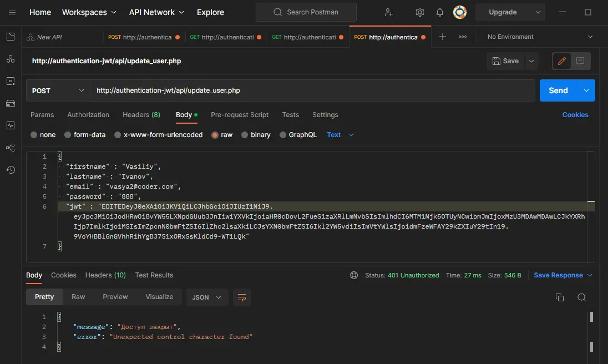Viewport: 608px width, 364px height.
Task: Click into the request URL field
Action: click(311, 90)
